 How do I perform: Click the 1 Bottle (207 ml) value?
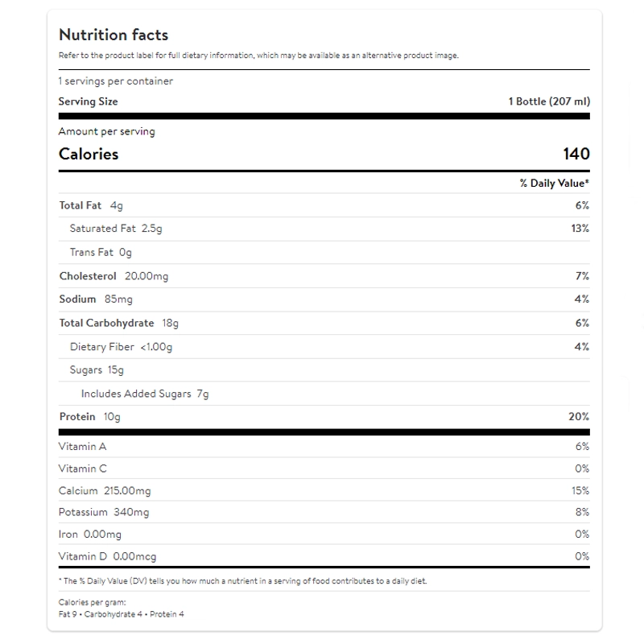549,101
